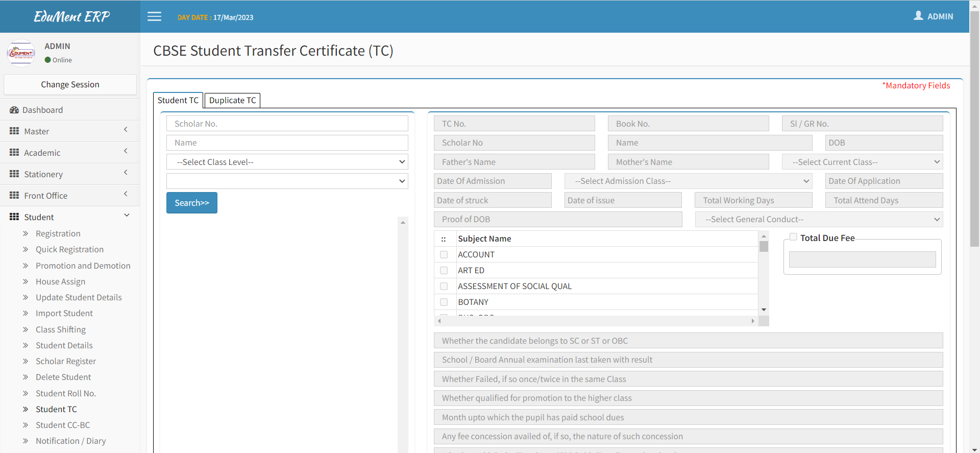The image size is (980, 453).
Task: Click the Dashboard palette icon
Action: click(x=14, y=110)
